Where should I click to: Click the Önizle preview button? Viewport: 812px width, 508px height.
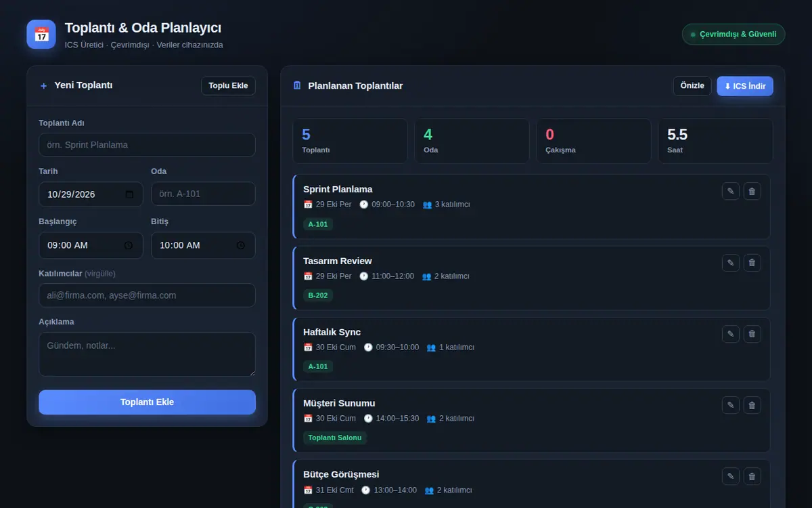pos(692,85)
